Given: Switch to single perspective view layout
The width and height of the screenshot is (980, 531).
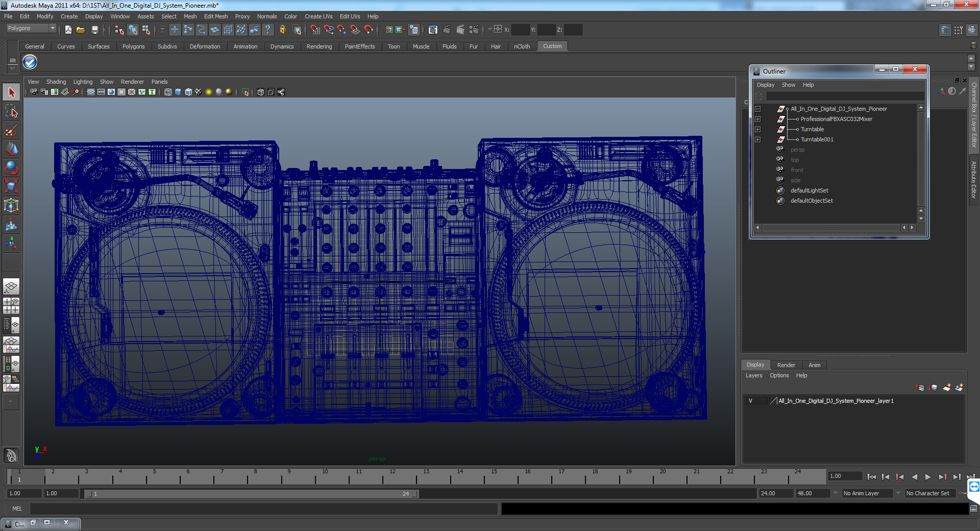Looking at the screenshot, I should tap(11, 286).
